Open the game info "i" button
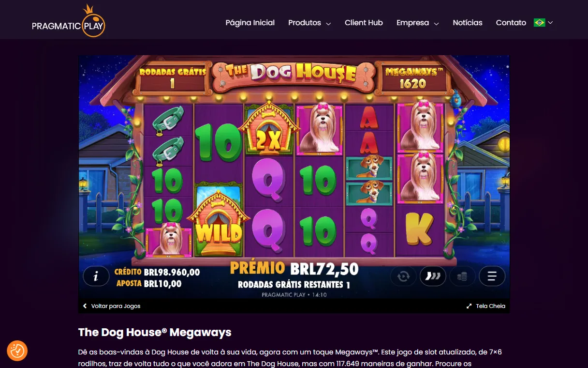Image resolution: width=588 pixels, height=368 pixels. pyautogui.click(x=96, y=276)
